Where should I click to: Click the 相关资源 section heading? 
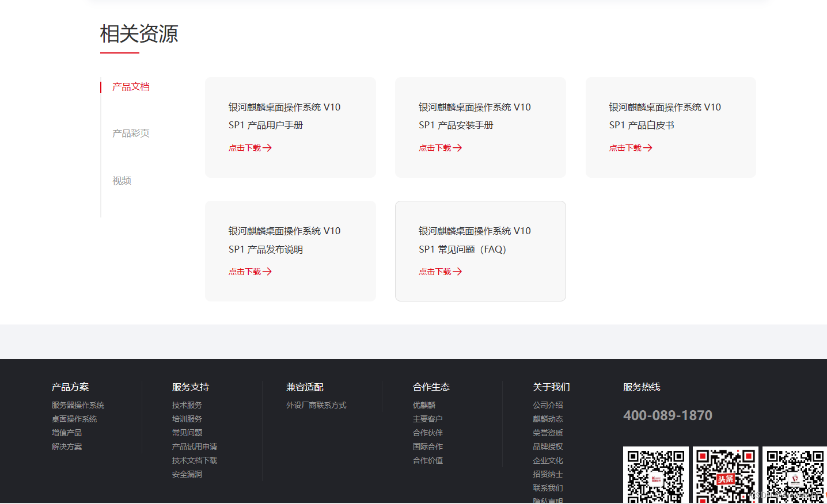(139, 34)
